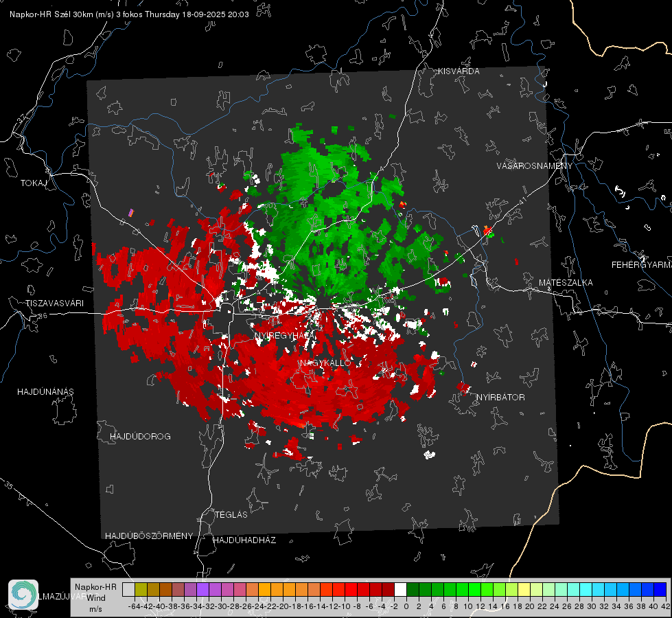Viewport: 672px width, 618px height.
Task: Click the small purple echo near Tokaj road
Action: pyautogui.click(x=131, y=213)
